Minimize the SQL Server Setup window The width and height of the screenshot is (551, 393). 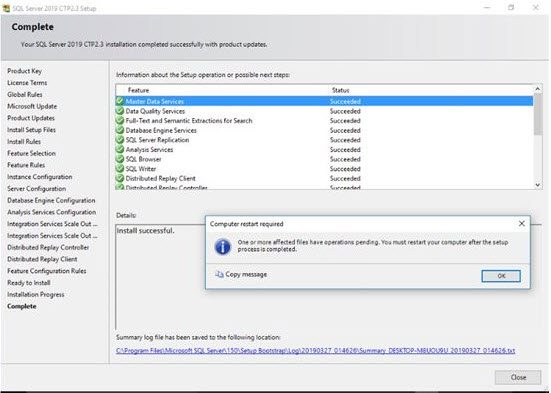coord(487,7)
